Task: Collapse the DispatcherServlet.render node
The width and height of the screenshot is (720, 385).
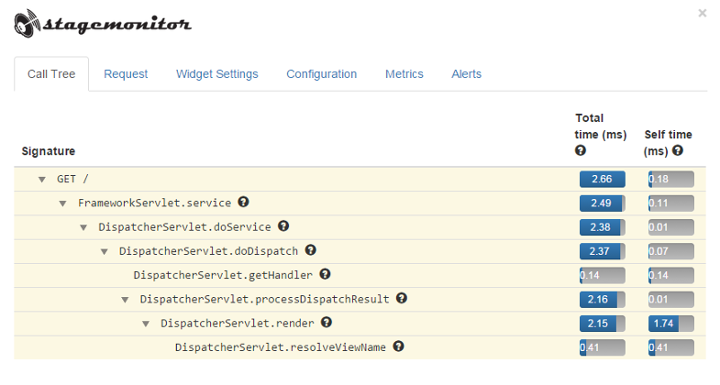Action: click(x=146, y=324)
